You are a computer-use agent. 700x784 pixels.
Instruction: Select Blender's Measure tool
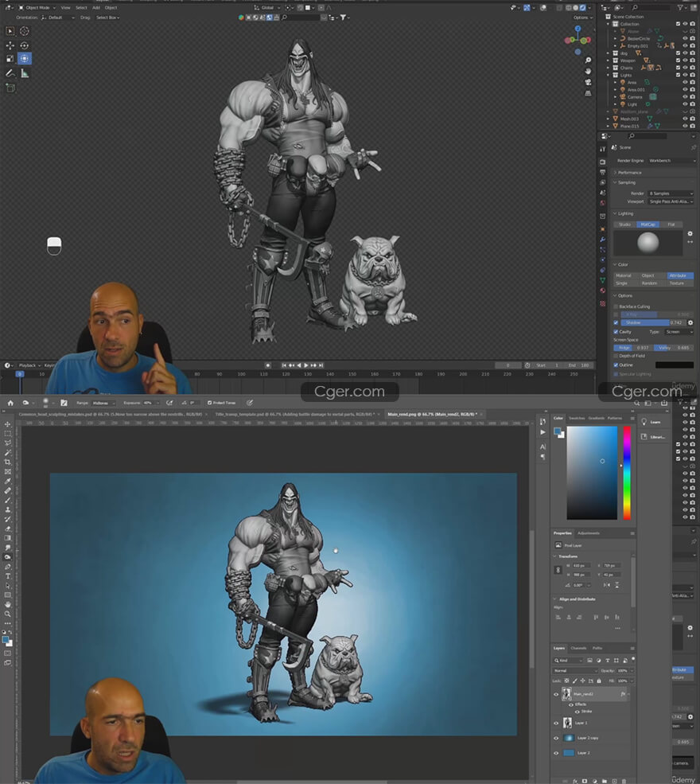[24, 73]
